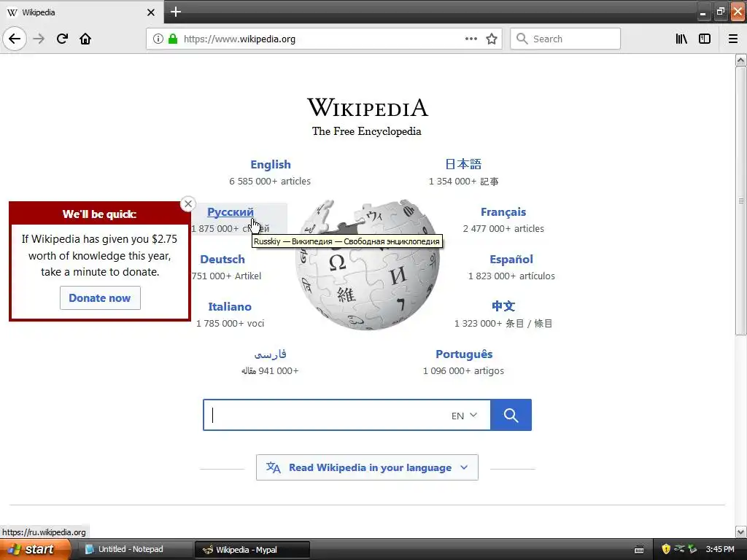747x560 pixels.
Task: Open the 日本語 Wikipedia link
Action: (x=463, y=164)
